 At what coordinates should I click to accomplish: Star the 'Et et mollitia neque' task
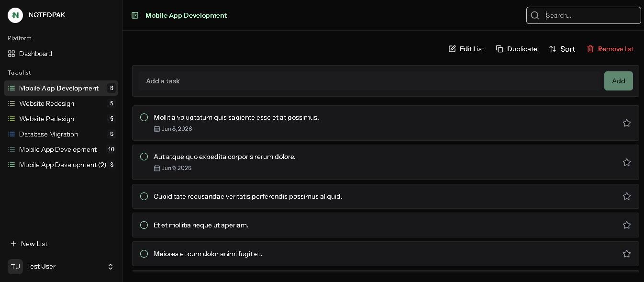[x=627, y=225]
